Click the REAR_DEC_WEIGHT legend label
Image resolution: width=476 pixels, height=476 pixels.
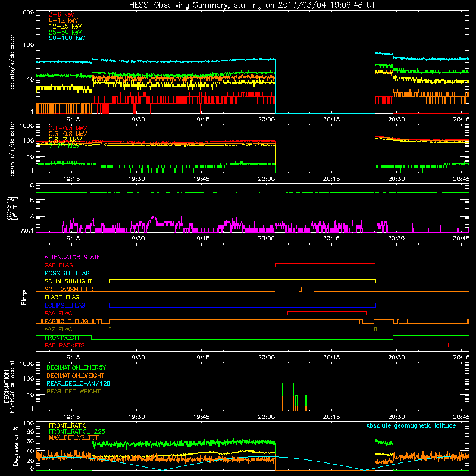(73, 392)
